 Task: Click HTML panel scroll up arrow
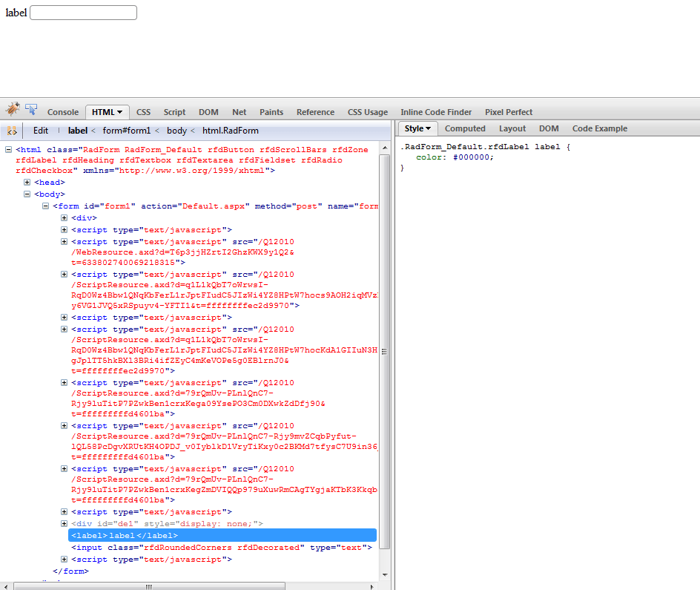pyautogui.click(x=385, y=148)
